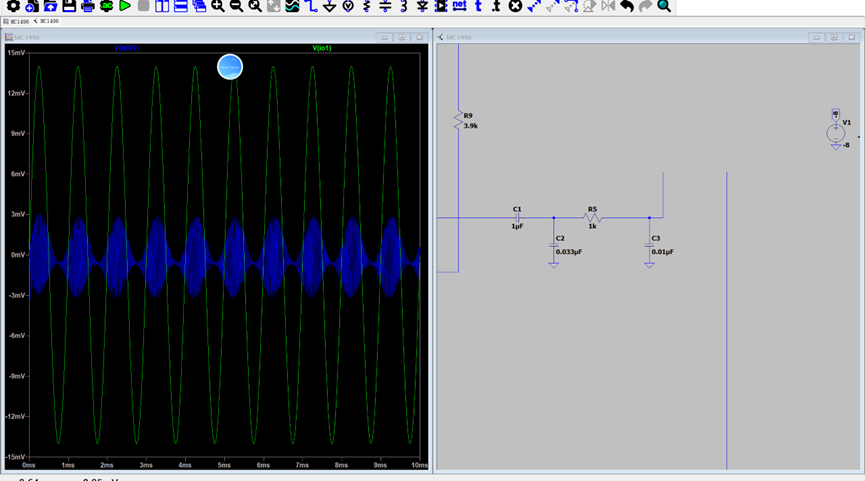Tile the windows vertically
Viewport: 865px width, 481px height.
click(x=162, y=6)
